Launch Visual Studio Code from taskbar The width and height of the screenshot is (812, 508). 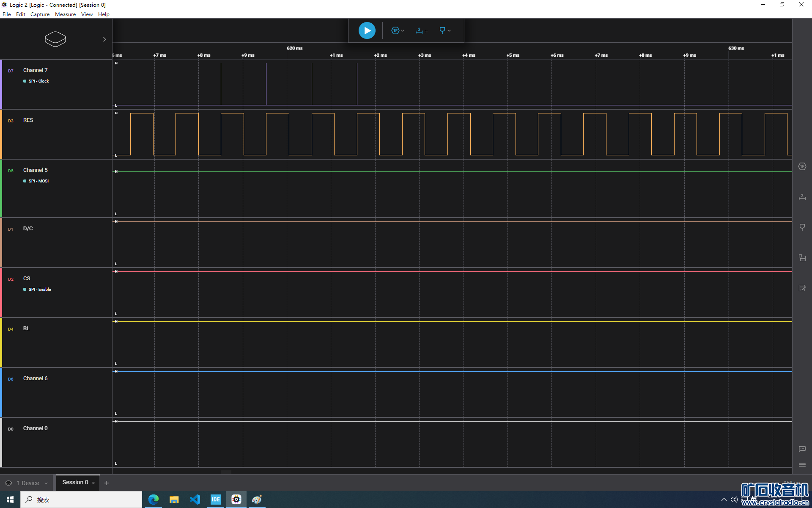[195, 500]
